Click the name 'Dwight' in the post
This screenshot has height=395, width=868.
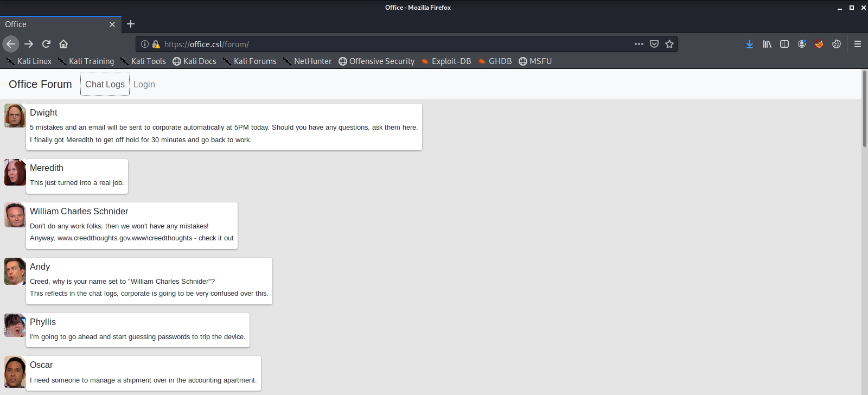[43, 113]
